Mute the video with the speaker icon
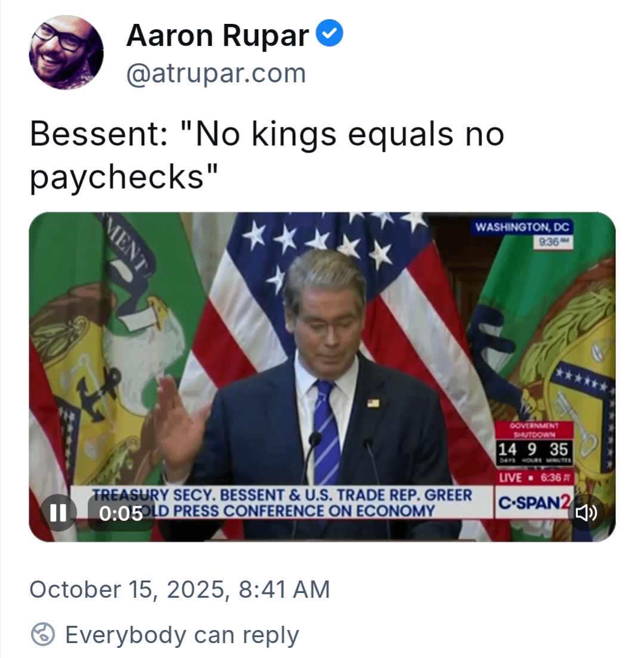The image size is (644, 658). pyautogui.click(x=586, y=513)
